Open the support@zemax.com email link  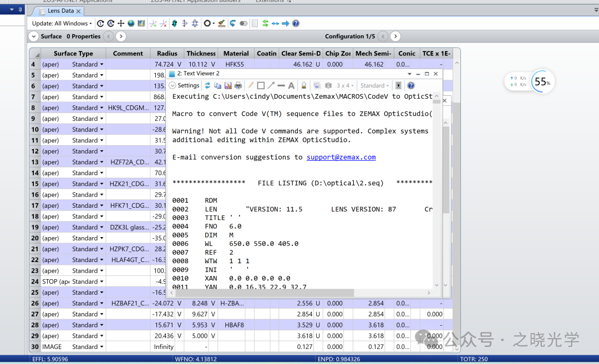[x=341, y=157]
